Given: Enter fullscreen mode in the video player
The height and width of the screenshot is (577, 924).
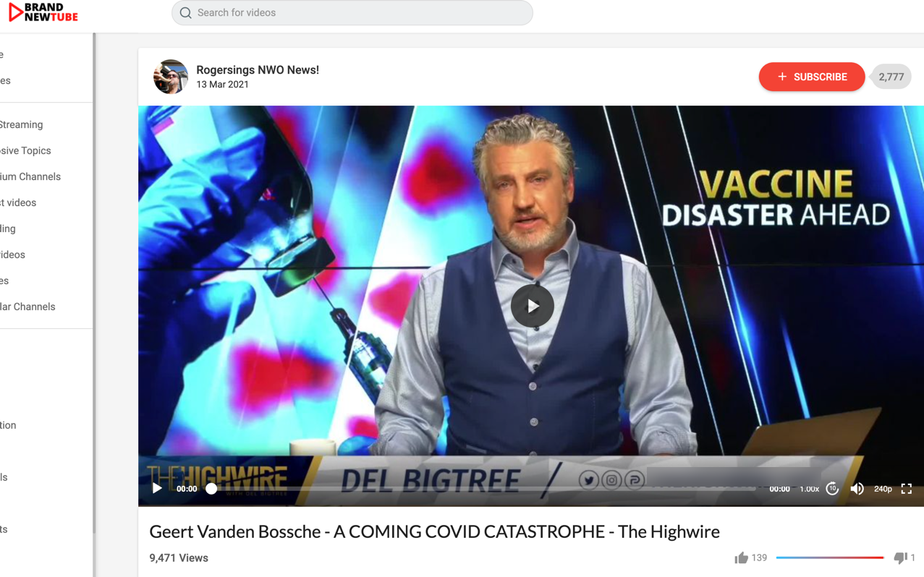Looking at the screenshot, I should pyautogui.click(x=907, y=489).
